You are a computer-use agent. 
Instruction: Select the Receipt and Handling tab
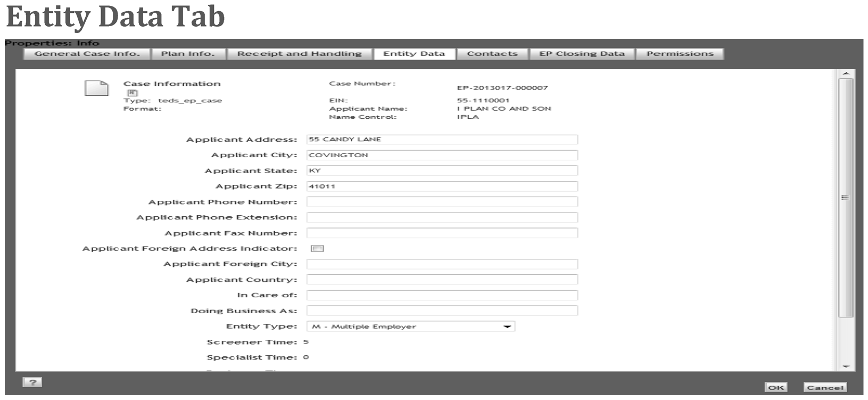300,54
